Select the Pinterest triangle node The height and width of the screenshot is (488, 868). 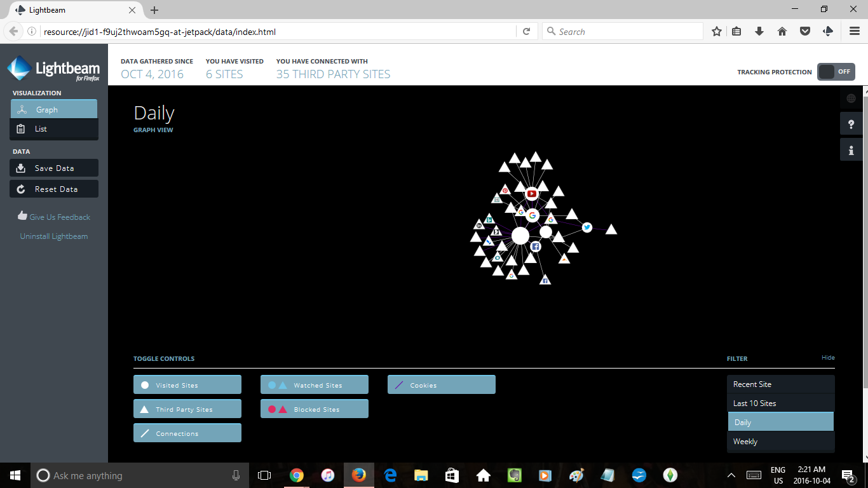[505, 189]
